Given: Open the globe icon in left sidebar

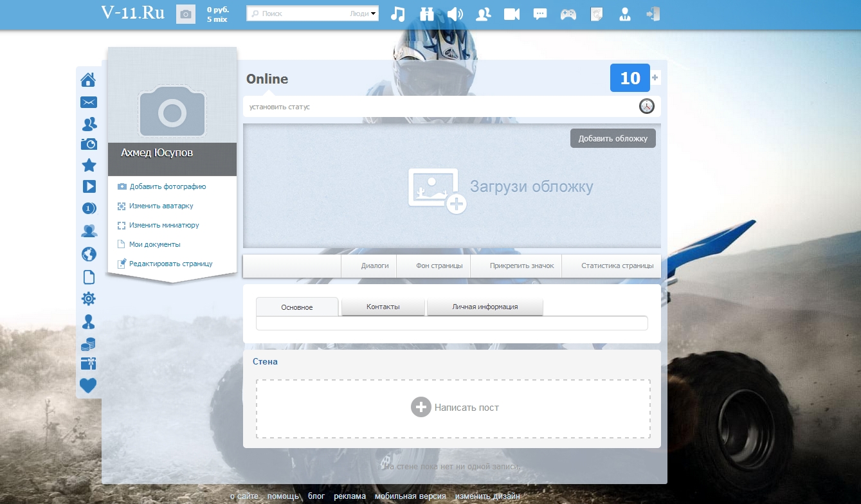Looking at the screenshot, I should 89,254.
